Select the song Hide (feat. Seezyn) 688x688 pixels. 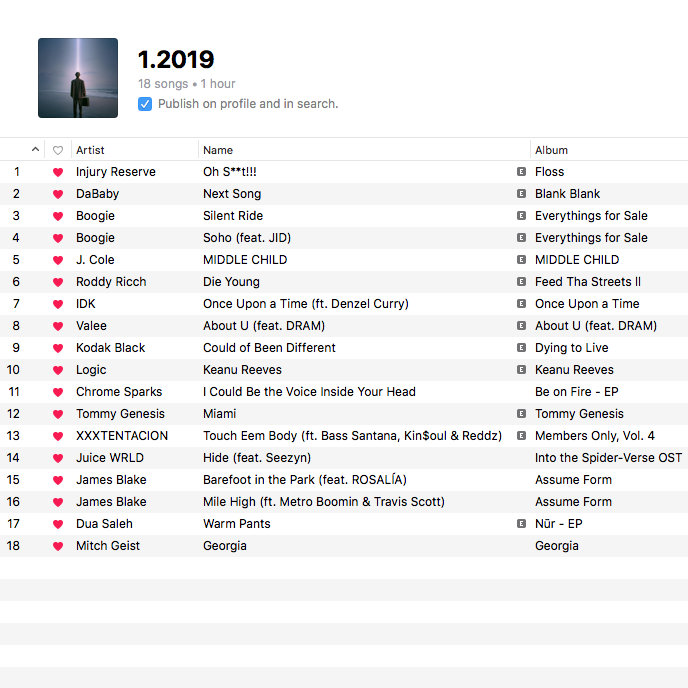point(257,458)
